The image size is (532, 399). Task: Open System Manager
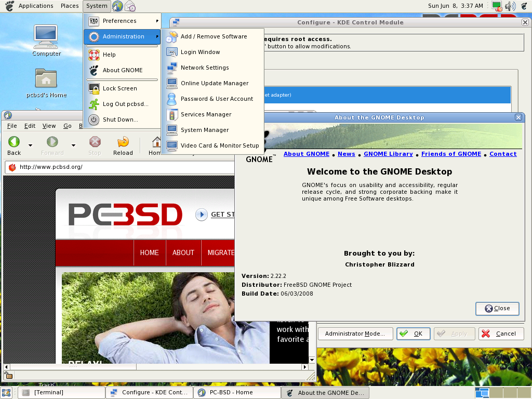point(212,130)
